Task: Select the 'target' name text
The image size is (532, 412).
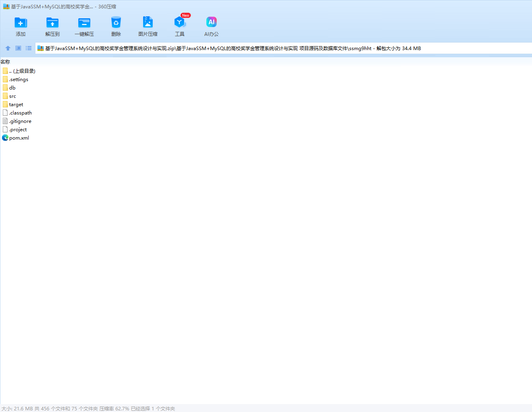Action: tap(16, 104)
